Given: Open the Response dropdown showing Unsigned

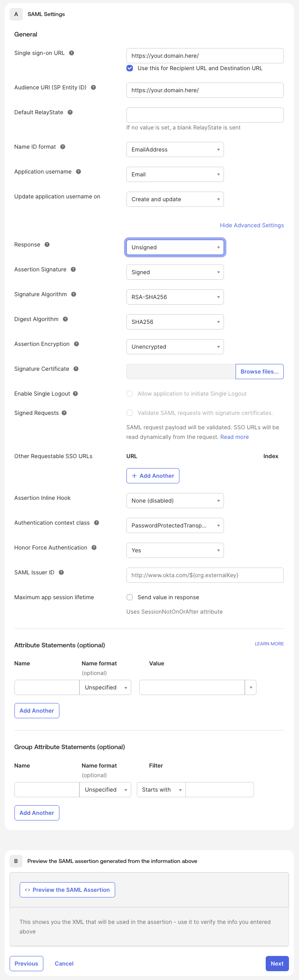Looking at the screenshot, I should [175, 247].
